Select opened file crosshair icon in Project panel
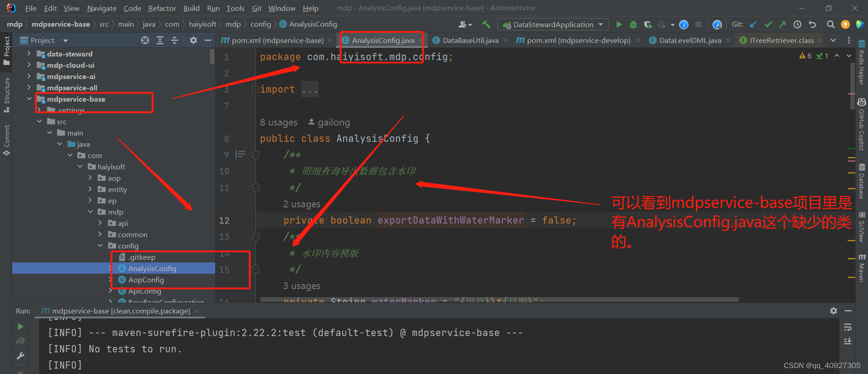Image resolution: width=868 pixels, height=374 pixels. tap(145, 40)
